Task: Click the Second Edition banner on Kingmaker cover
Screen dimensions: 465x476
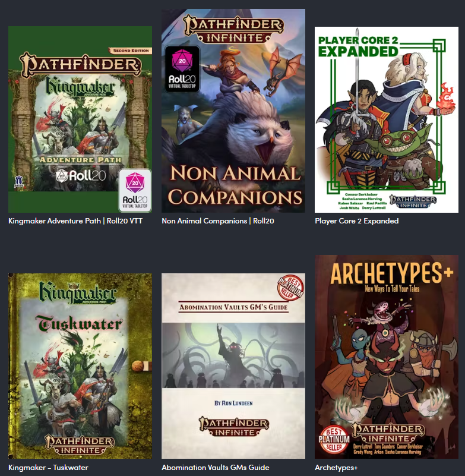Action: click(x=130, y=51)
